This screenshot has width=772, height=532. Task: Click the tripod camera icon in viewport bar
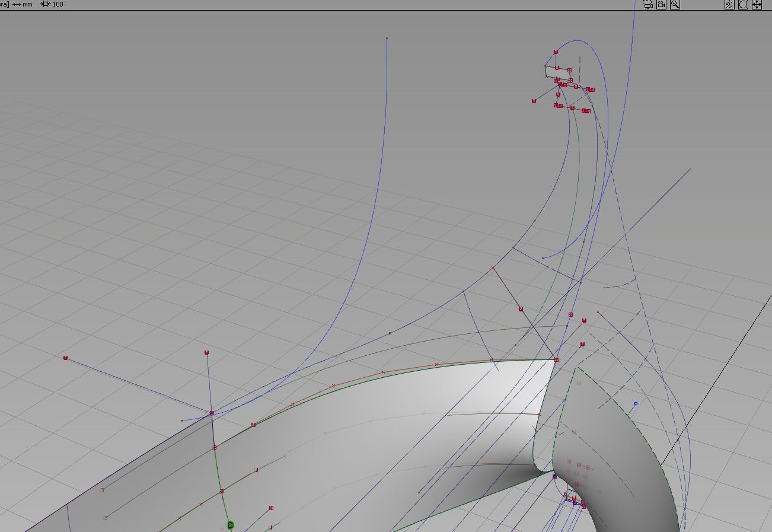coord(647,5)
